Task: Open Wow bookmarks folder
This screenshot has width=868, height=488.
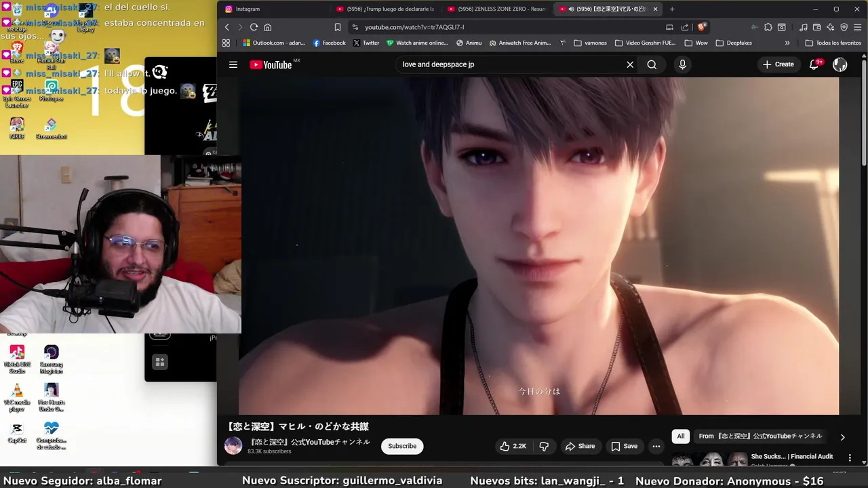Action: (x=696, y=43)
